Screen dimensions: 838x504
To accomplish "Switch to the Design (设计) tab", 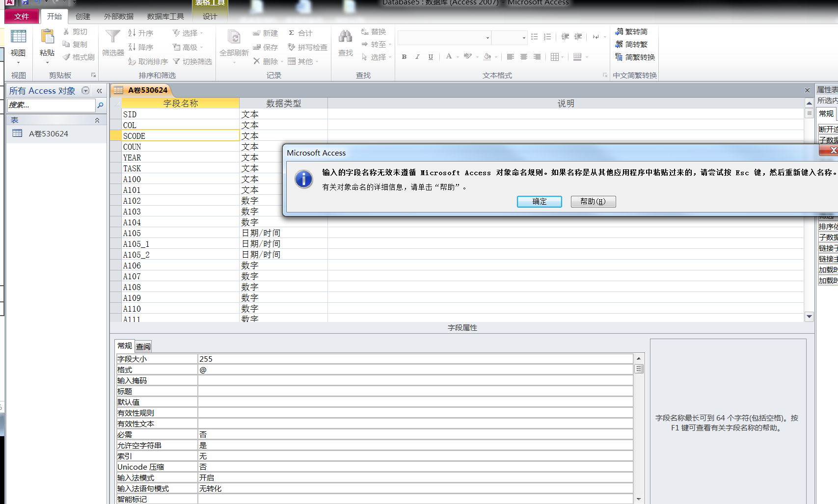I will coord(210,16).
